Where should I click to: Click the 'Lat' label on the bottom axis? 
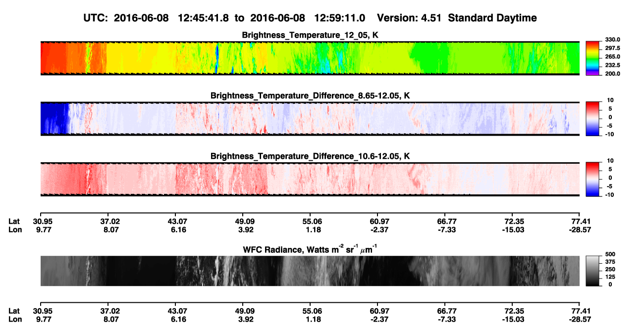click(14, 311)
